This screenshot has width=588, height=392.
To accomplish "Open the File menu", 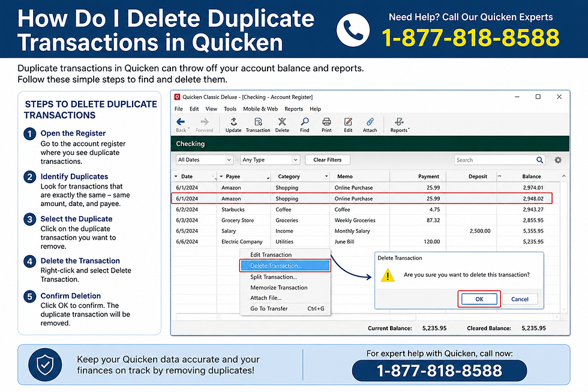I will 179,109.
